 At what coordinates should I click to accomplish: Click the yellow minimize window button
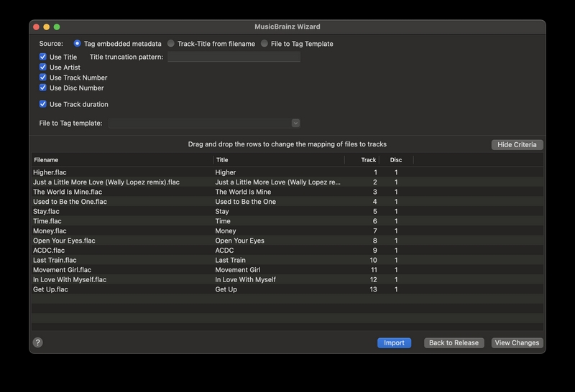coord(47,27)
